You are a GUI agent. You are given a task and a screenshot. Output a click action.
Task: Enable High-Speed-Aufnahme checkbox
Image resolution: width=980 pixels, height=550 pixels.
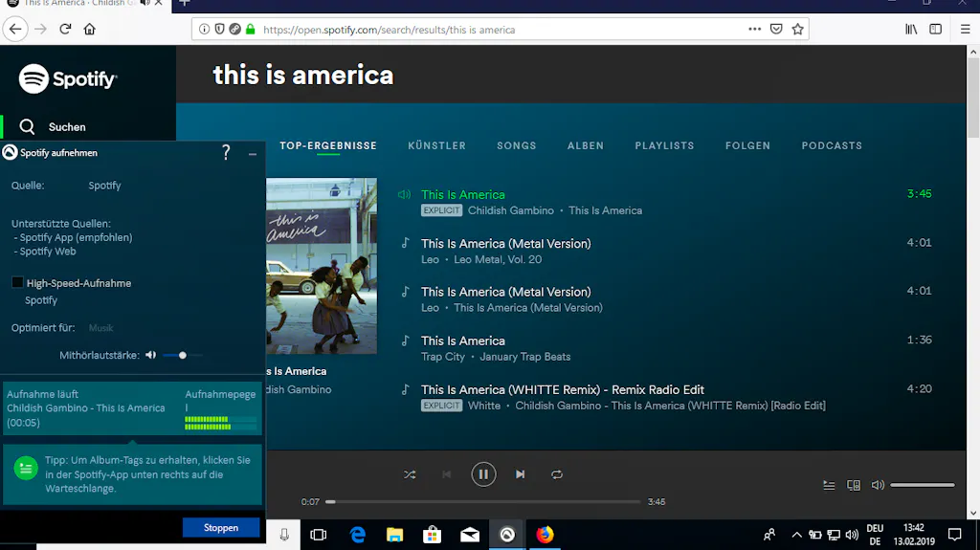pos(17,282)
